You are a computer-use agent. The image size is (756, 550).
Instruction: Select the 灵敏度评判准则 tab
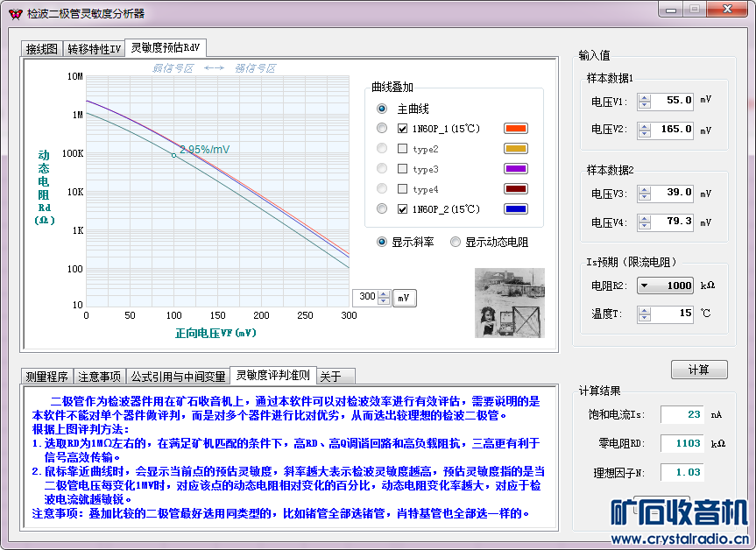(x=273, y=375)
